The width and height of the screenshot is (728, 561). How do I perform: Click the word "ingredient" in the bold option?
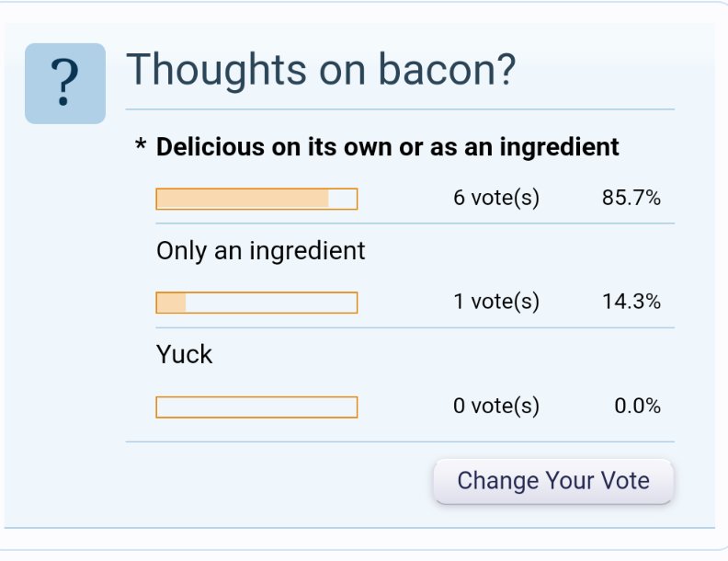[559, 148]
